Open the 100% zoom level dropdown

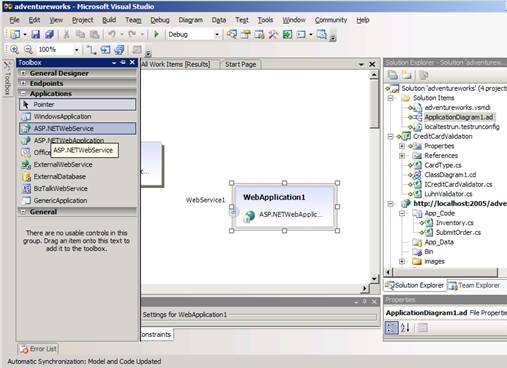[76, 50]
